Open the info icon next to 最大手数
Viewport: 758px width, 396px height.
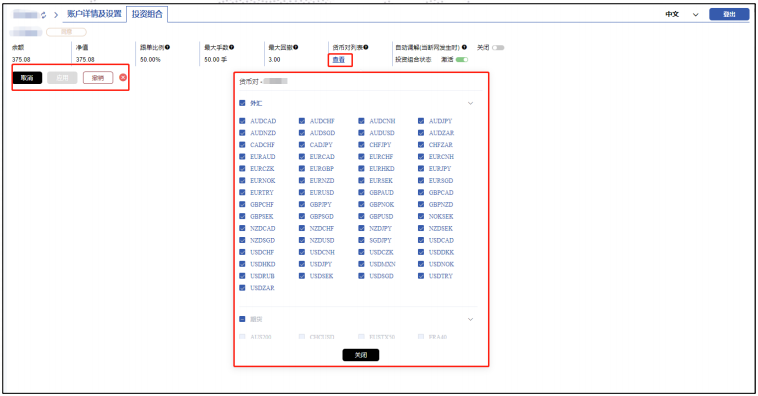(232, 47)
